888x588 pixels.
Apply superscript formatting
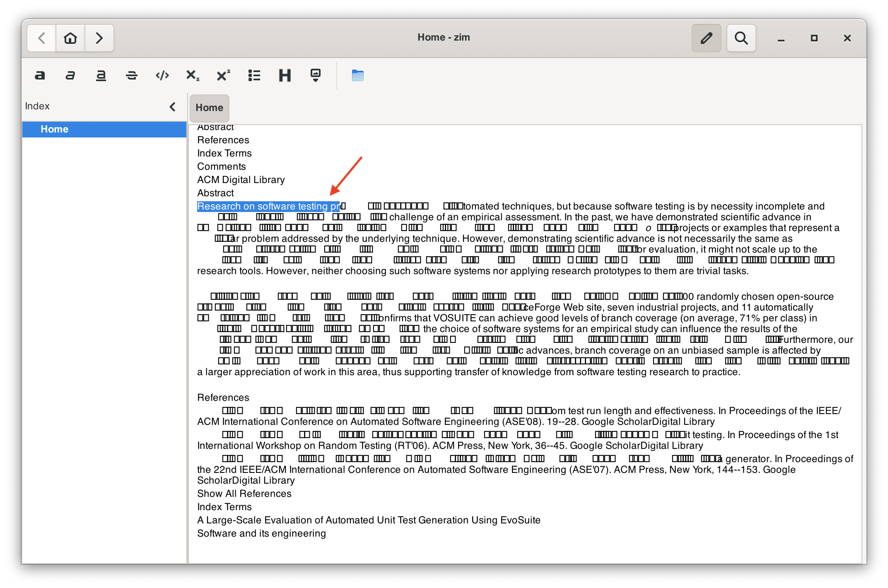(223, 75)
